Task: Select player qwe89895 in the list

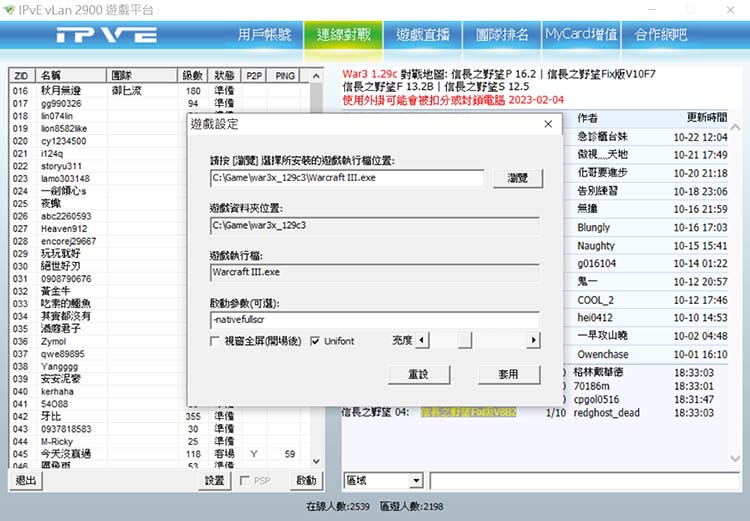Action: pyautogui.click(x=63, y=354)
